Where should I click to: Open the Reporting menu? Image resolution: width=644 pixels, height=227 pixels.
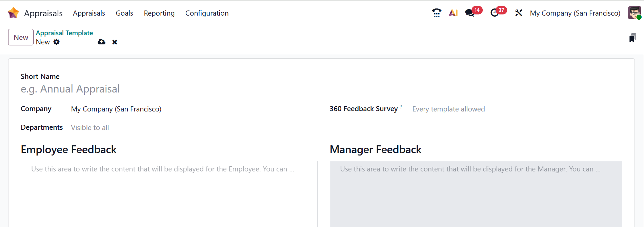[x=159, y=13]
